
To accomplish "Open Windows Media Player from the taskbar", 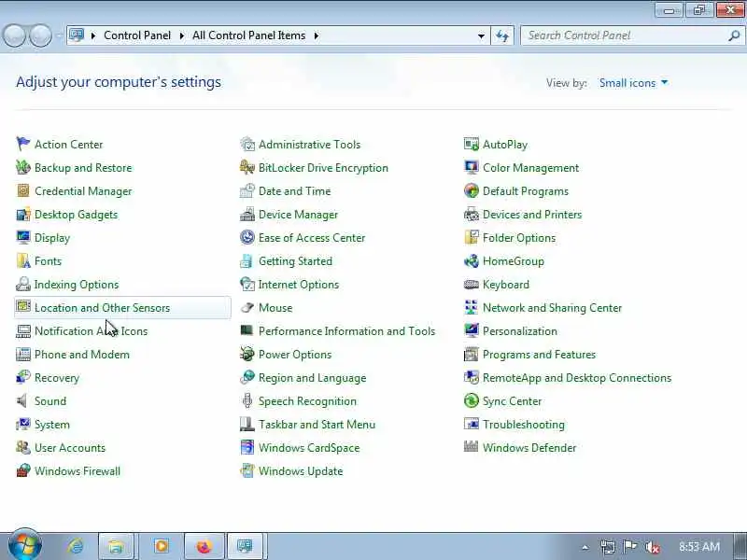I will [x=161, y=546].
